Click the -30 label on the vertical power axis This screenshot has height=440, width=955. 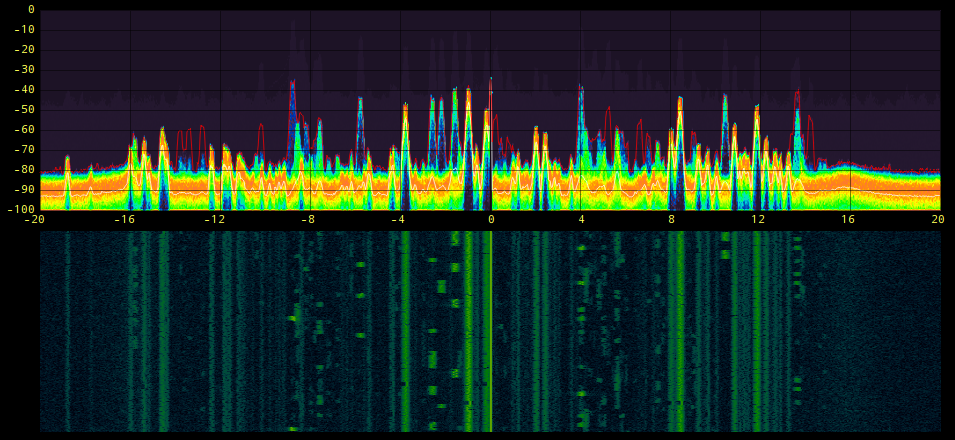(x=26, y=70)
